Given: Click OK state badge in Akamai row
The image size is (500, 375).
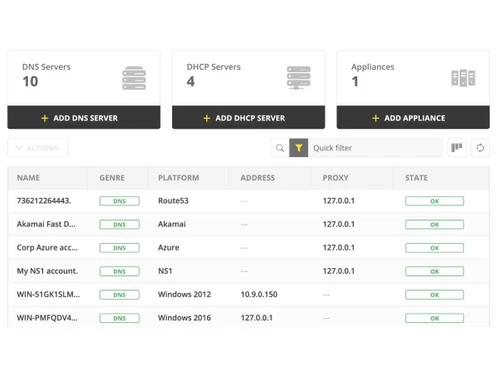Looking at the screenshot, I should [434, 224].
